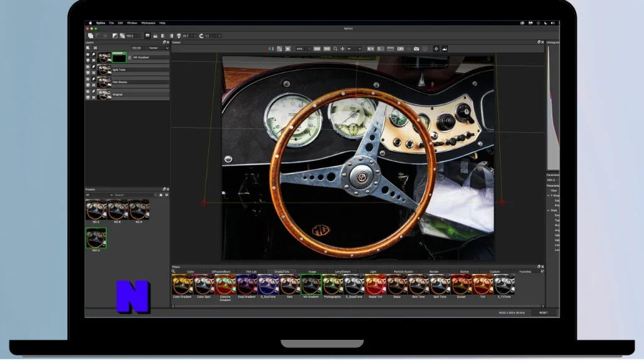Open the Presets category dropdown
This screenshot has height=362, width=644.
[99, 195]
